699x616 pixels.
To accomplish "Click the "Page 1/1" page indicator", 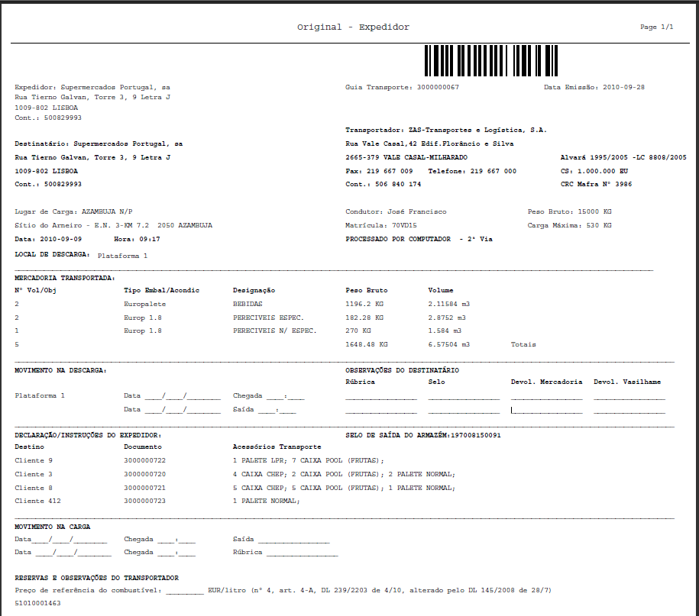I will click(x=657, y=27).
